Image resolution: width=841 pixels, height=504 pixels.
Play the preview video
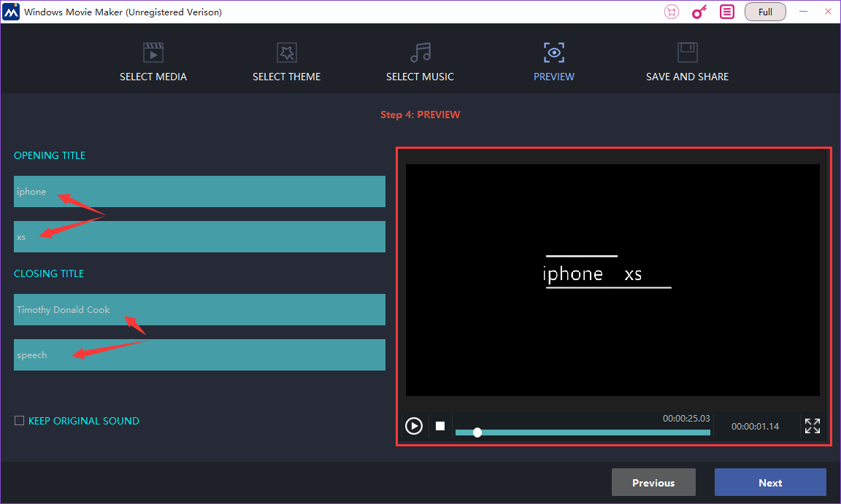click(x=413, y=426)
